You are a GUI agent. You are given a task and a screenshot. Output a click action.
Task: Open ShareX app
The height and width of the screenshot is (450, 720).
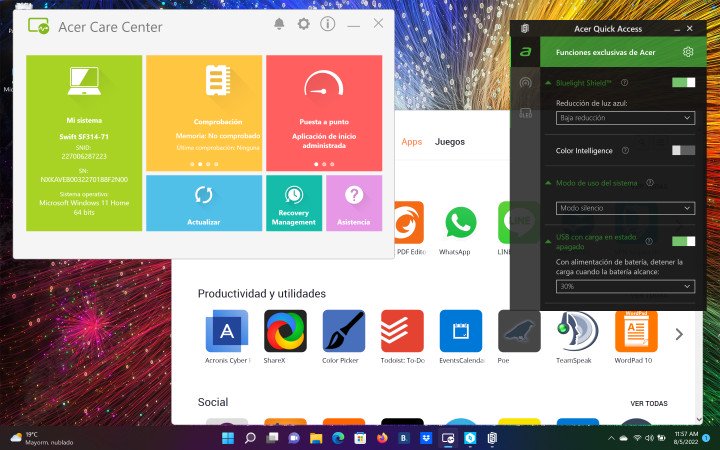pyautogui.click(x=285, y=331)
